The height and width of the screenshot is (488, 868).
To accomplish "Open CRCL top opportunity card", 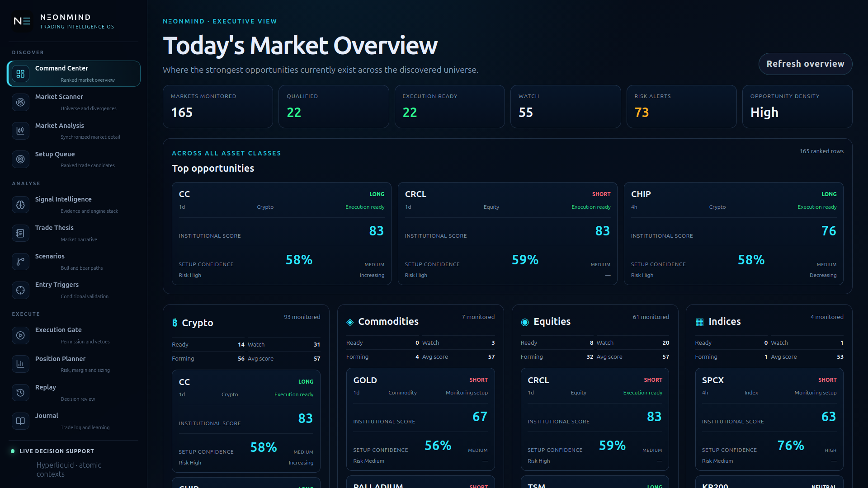I will [x=508, y=234].
